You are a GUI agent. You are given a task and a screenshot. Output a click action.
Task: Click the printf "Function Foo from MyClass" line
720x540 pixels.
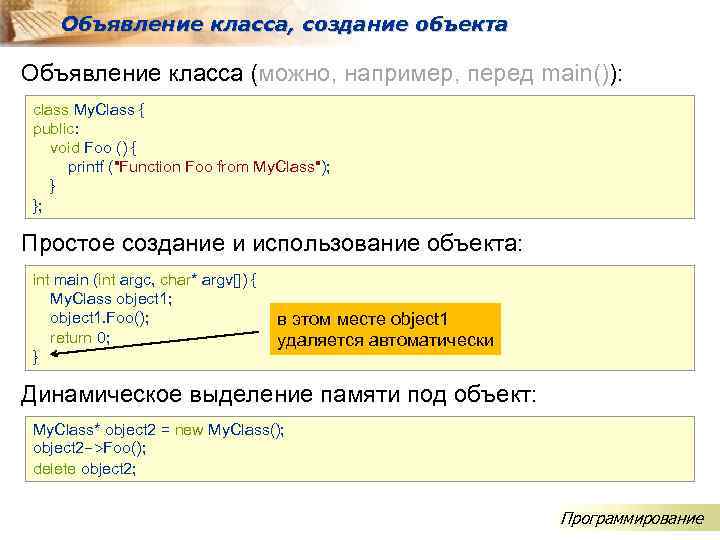[199, 167]
